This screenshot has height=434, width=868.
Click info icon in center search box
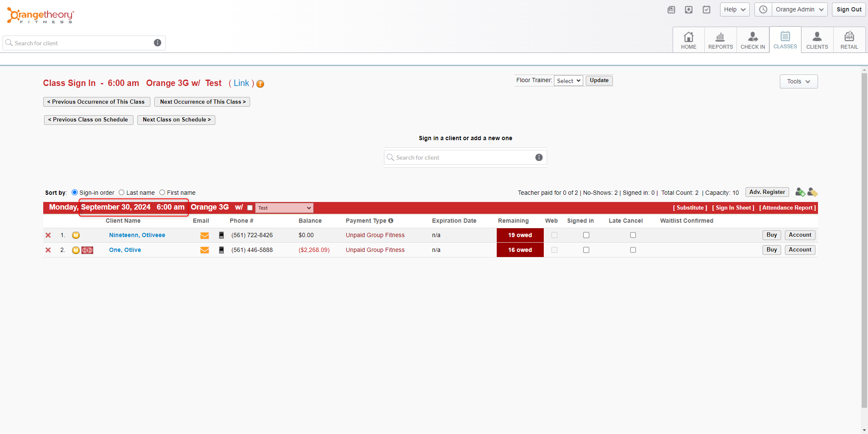point(539,157)
